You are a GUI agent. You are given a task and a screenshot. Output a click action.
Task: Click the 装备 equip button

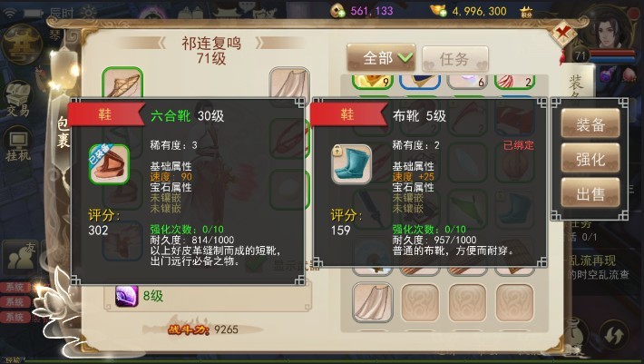point(590,123)
